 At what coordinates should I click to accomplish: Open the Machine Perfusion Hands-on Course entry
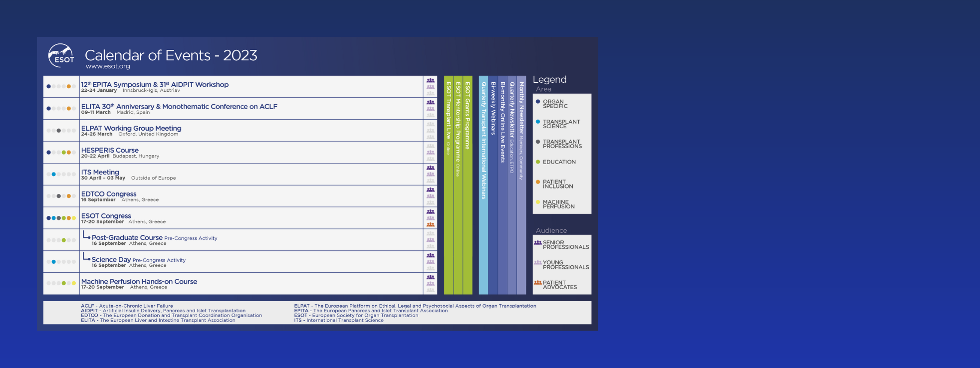point(139,282)
